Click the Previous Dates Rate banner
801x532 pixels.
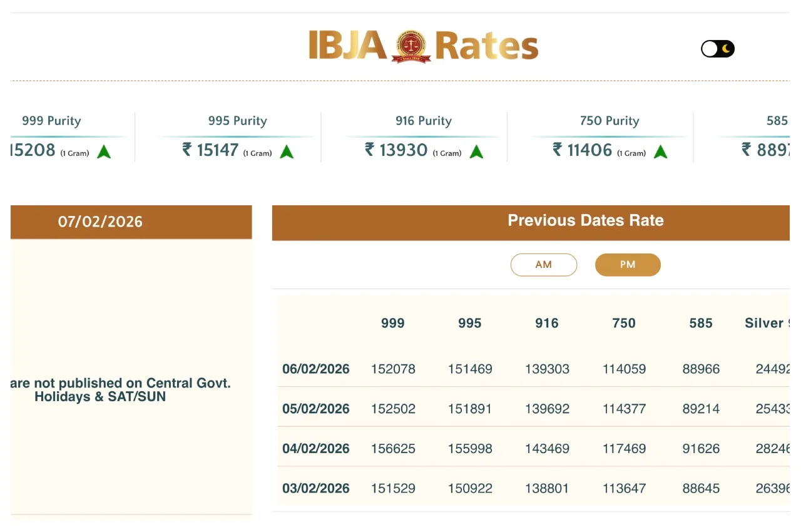(585, 220)
